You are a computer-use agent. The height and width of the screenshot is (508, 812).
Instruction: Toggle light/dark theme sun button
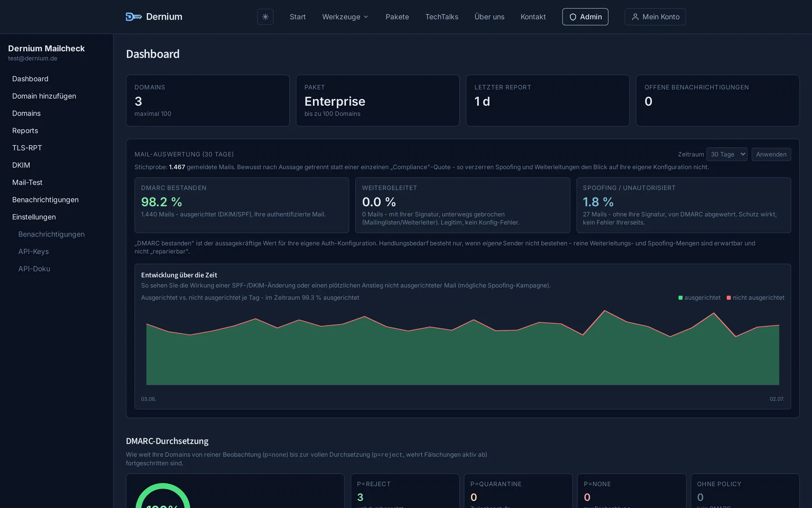(x=265, y=17)
